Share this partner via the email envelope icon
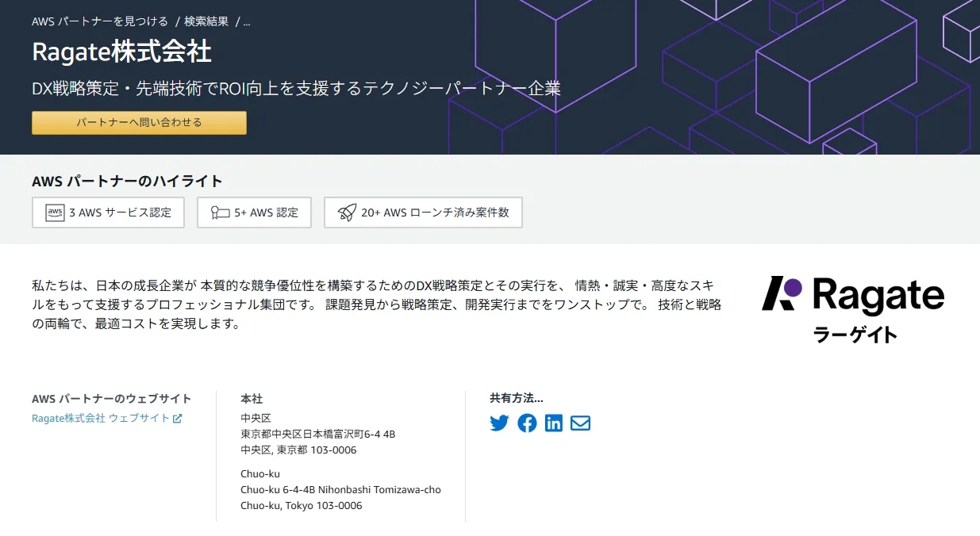 point(580,423)
